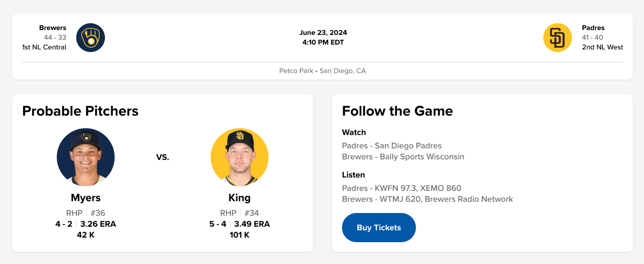Viewport: 644px width, 264px height.
Task: Open Myers pitcher headshot photo
Action: click(86, 157)
